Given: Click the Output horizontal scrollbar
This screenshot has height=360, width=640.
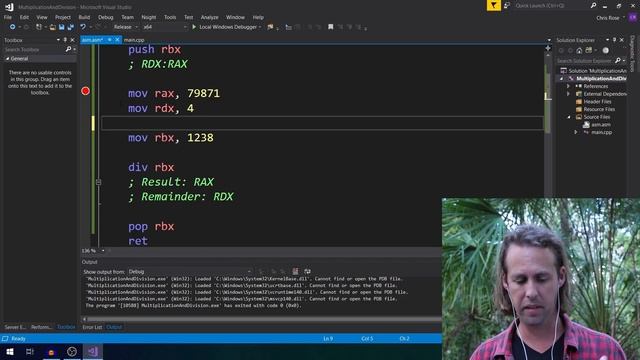Looking at the screenshot, I should point(263,319).
